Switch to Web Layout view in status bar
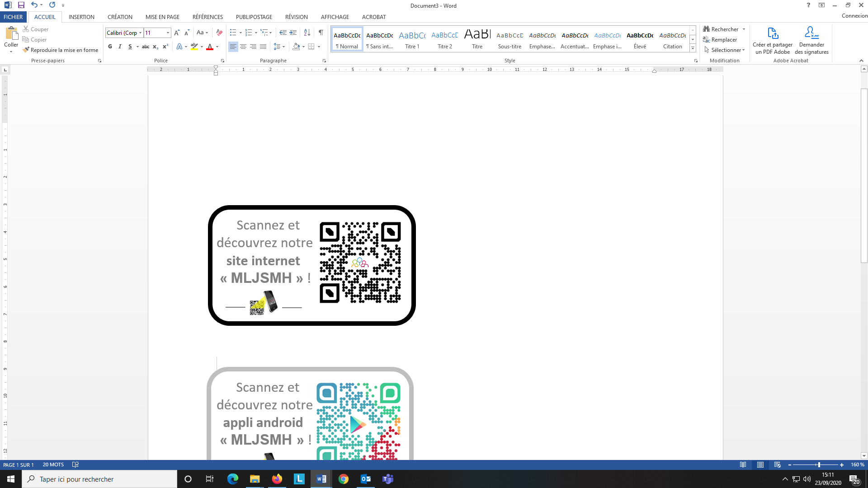868x488 pixels. 778,465
